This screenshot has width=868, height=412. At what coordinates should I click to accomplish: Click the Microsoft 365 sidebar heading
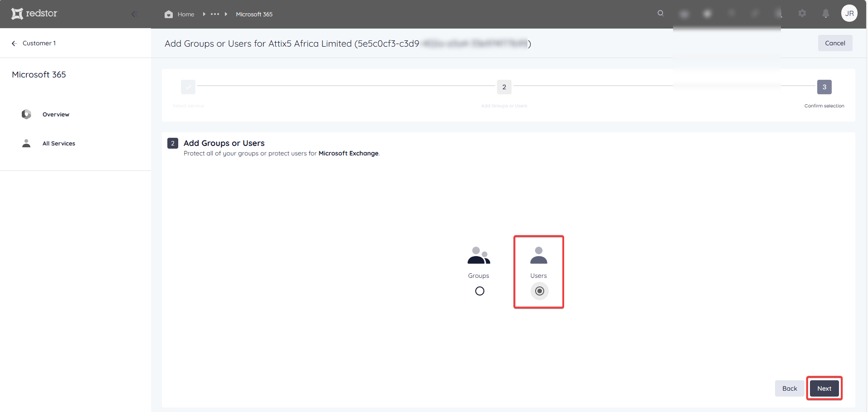coord(39,74)
